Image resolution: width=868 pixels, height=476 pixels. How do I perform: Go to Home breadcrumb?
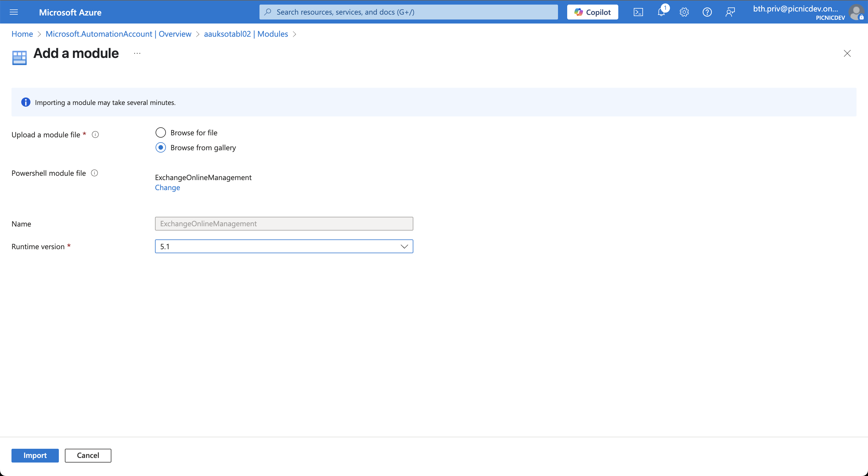click(x=22, y=34)
